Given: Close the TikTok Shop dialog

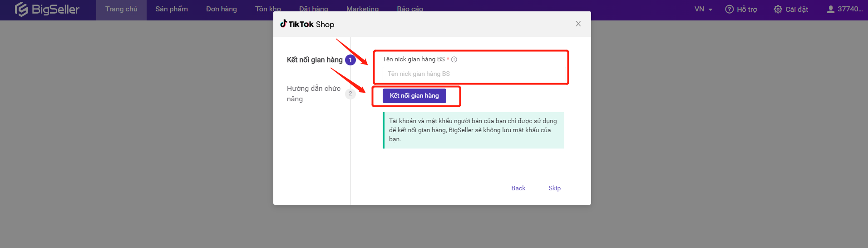Looking at the screenshot, I should coord(578,24).
